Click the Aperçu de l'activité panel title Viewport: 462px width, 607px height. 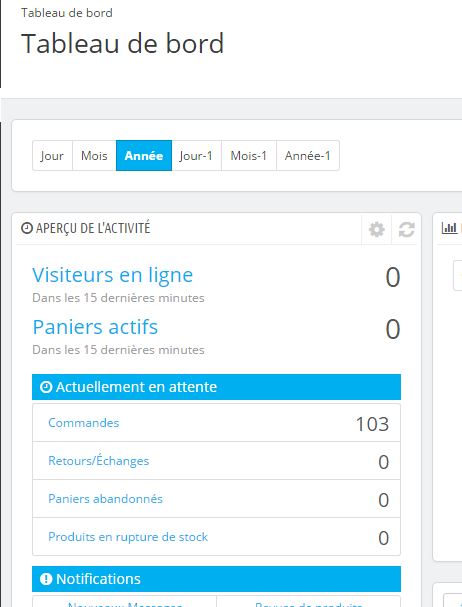(x=93, y=228)
